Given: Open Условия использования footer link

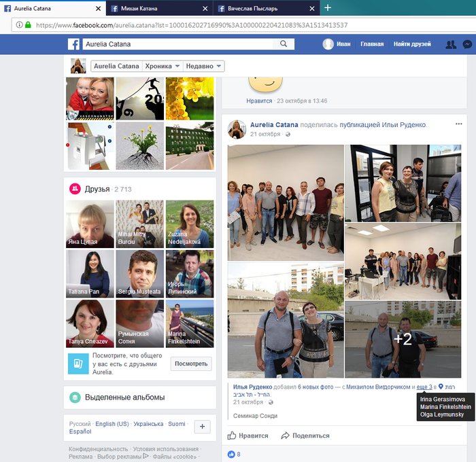Looking at the screenshot, I should [166, 448].
